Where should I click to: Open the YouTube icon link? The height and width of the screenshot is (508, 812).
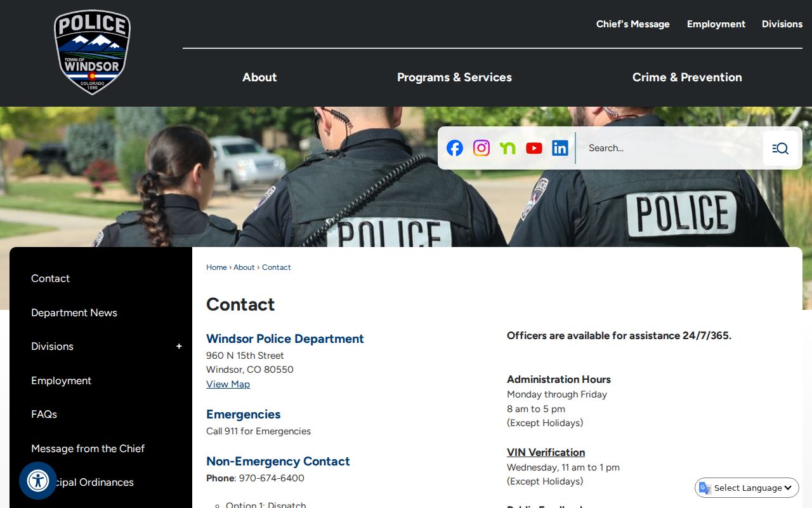click(534, 148)
